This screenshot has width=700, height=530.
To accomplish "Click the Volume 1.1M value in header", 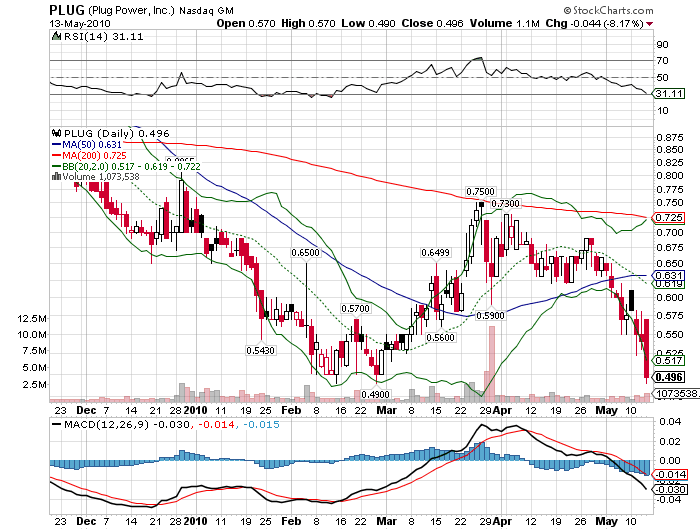I will coord(504,23).
